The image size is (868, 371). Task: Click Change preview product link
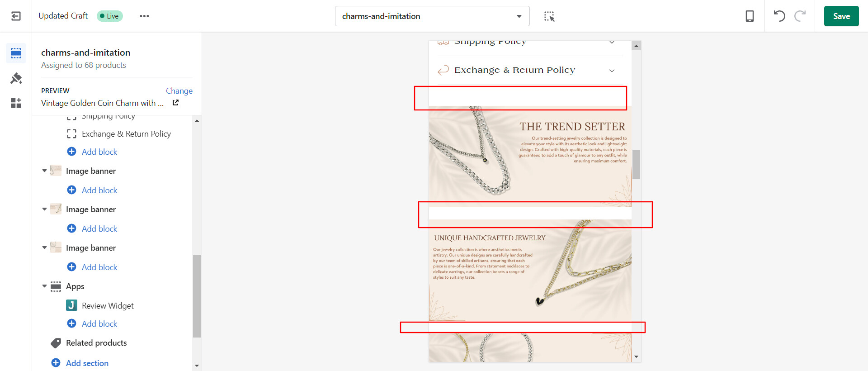coord(179,91)
